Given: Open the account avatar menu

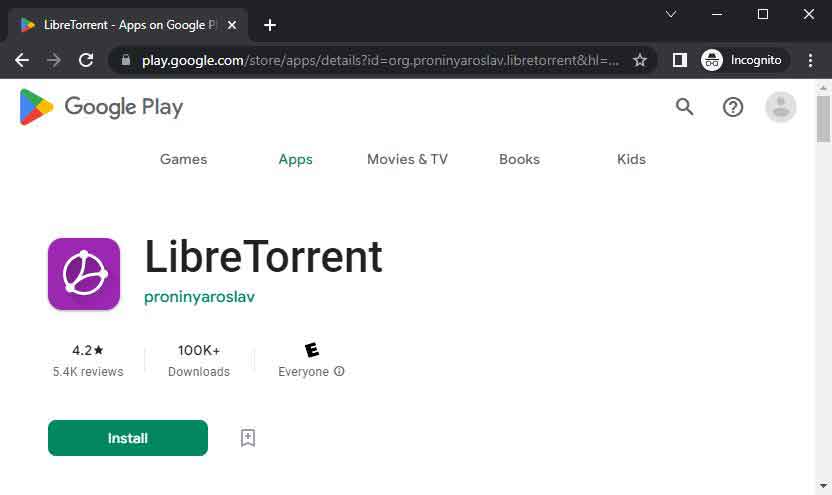Looking at the screenshot, I should pos(781,107).
